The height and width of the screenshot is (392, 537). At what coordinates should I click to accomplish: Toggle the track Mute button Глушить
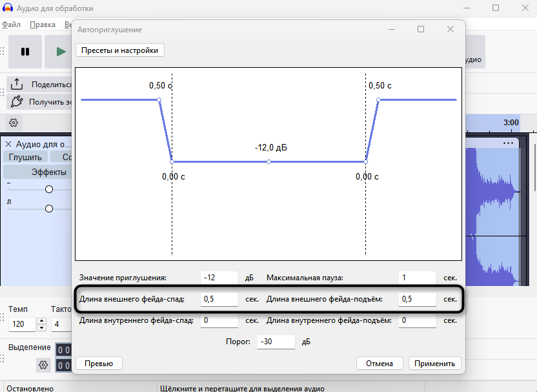coord(25,157)
